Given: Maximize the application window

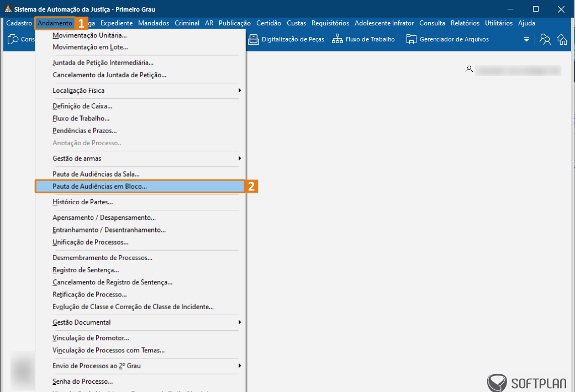Looking at the screenshot, I should click(x=536, y=9).
